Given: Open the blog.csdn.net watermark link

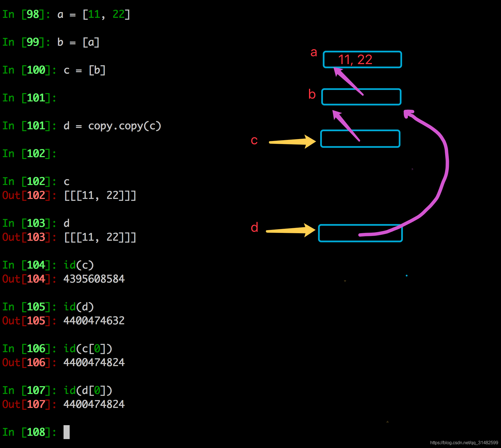Looking at the screenshot, I should pyautogui.click(x=464, y=443).
